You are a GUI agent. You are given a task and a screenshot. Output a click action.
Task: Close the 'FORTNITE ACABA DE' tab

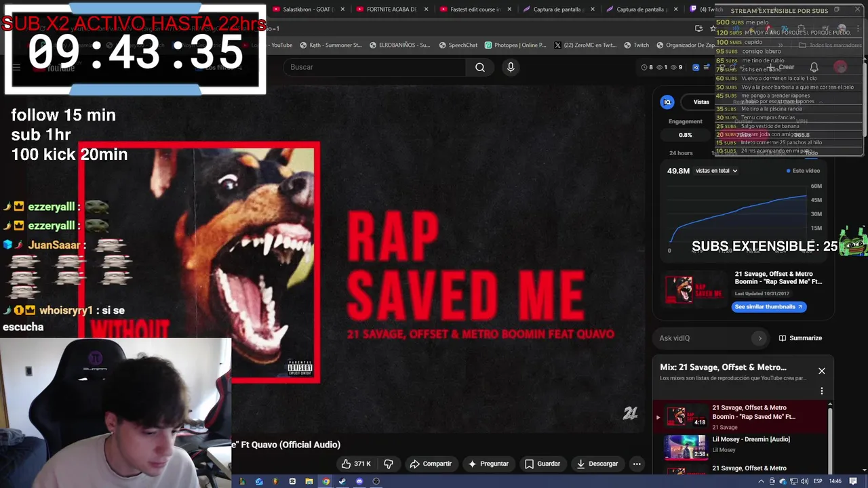427,9
